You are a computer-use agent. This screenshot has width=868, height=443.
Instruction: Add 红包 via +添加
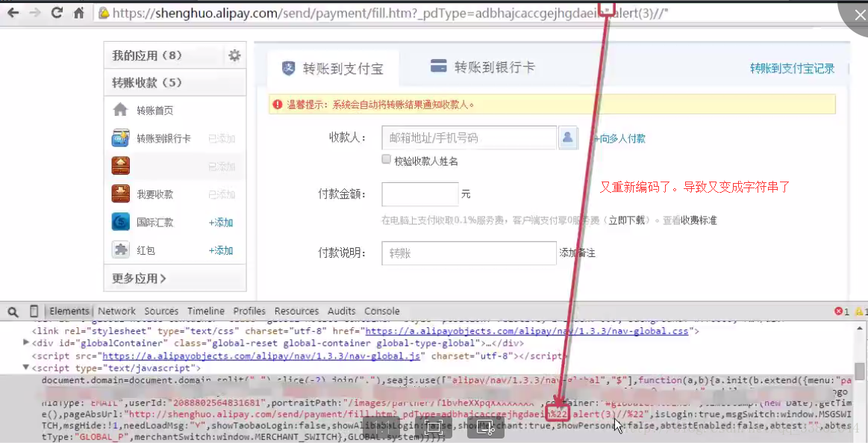(x=221, y=251)
